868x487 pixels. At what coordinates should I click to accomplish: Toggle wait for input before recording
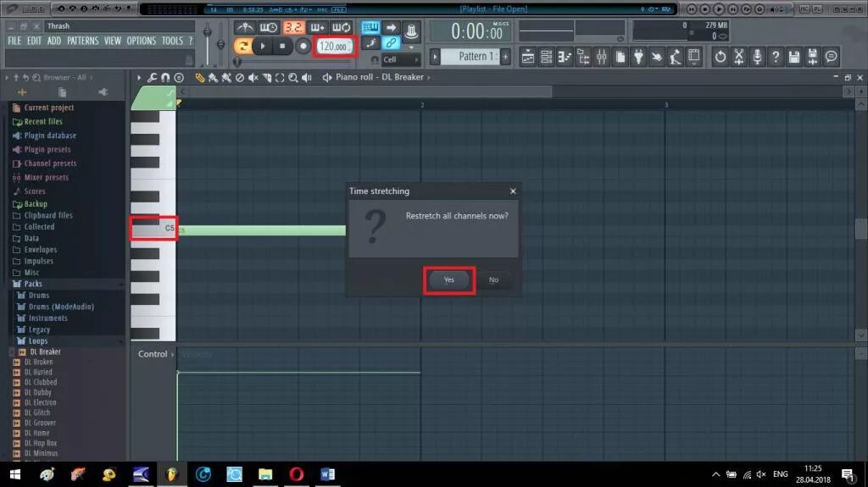pyautogui.click(x=269, y=27)
